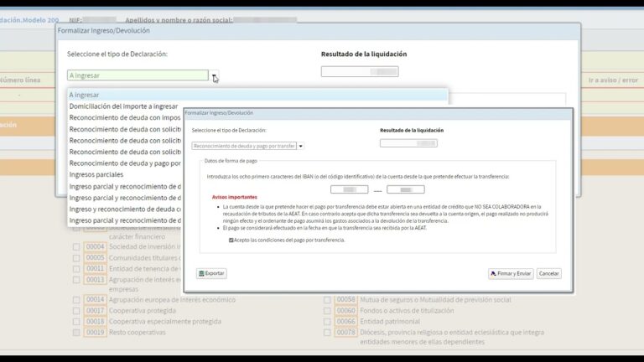Select the second 'Reconocimiento de deuda con solicit' option
The height and width of the screenshot is (362, 644).
[x=125, y=141]
